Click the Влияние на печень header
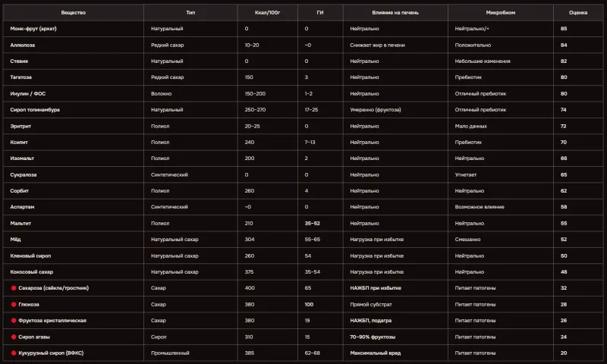Image resolution: width=607 pixels, height=364 pixels. pyautogui.click(x=395, y=13)
